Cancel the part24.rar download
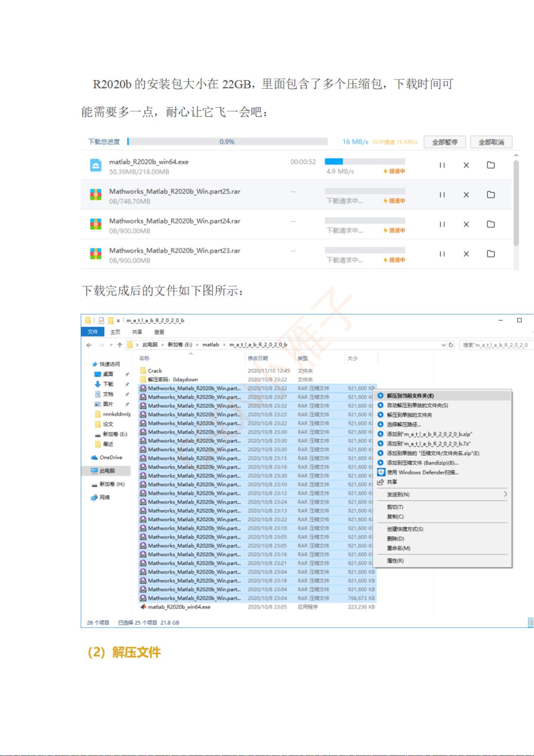The image size is (534, 756). (466, 224)
